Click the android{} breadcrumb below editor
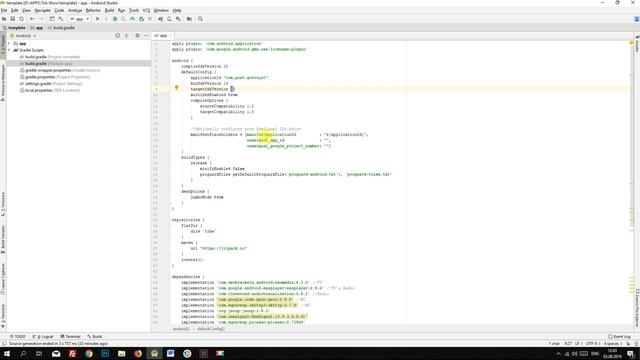 [181, 329]
